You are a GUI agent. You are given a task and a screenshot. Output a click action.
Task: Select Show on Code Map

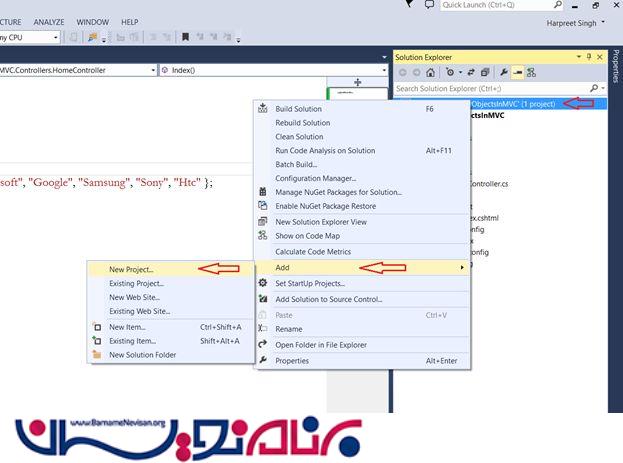[362, 236]
